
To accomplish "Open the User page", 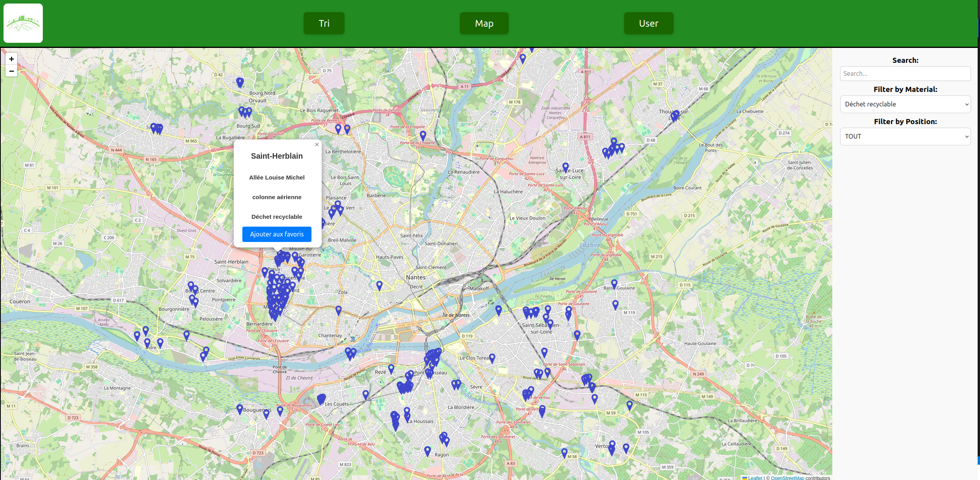I will (648, 23).
